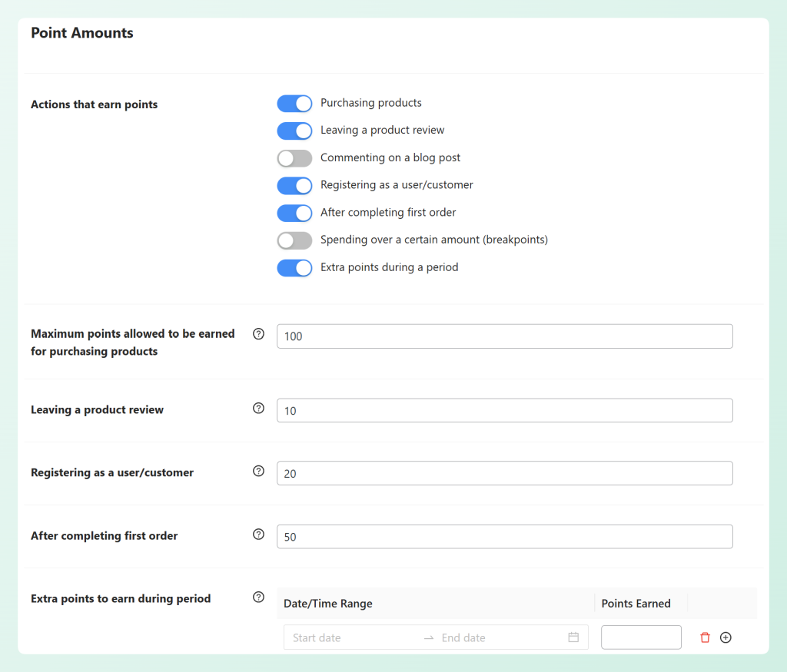This screenshot has height=672, width=787.
Task: Open the calendar icon in date range picker
Action: [573, 637]
